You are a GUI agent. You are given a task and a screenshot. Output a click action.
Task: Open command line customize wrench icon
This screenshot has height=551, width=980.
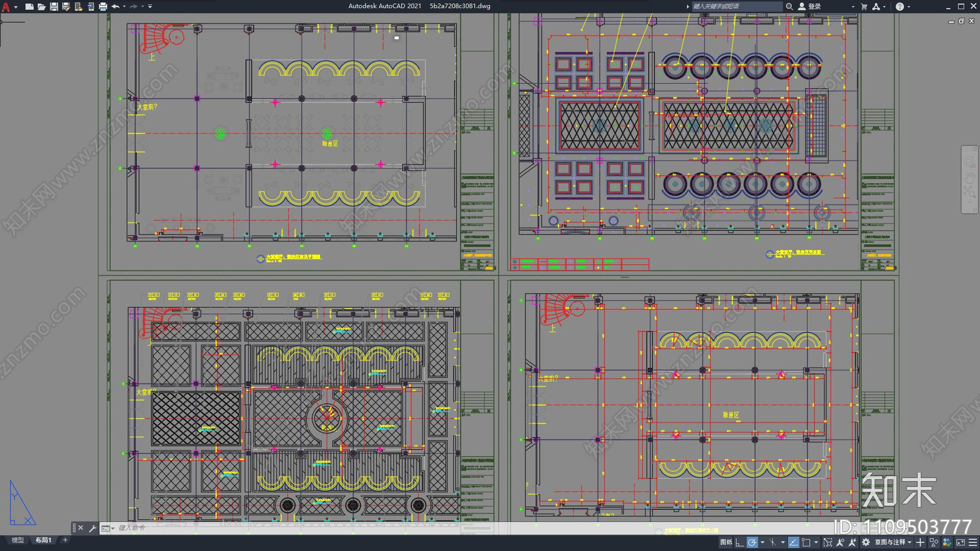pyautogui.click(x=92, y=528)
